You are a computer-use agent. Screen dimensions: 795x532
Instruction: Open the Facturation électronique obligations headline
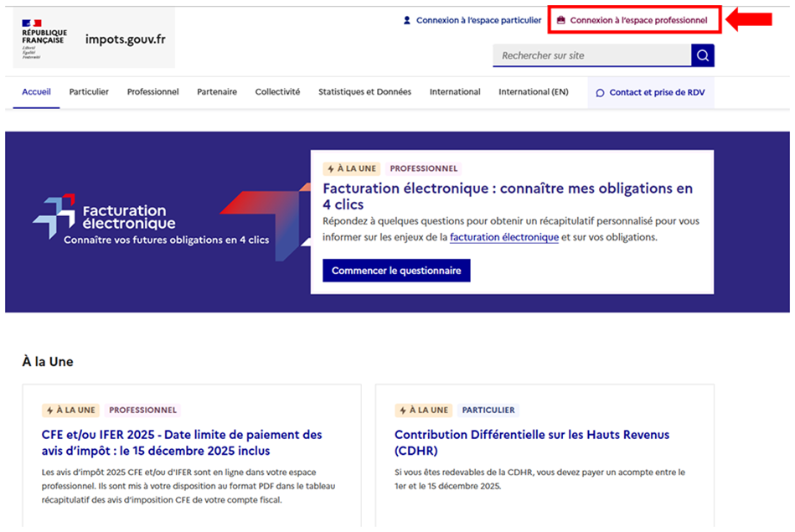(508, 196)
